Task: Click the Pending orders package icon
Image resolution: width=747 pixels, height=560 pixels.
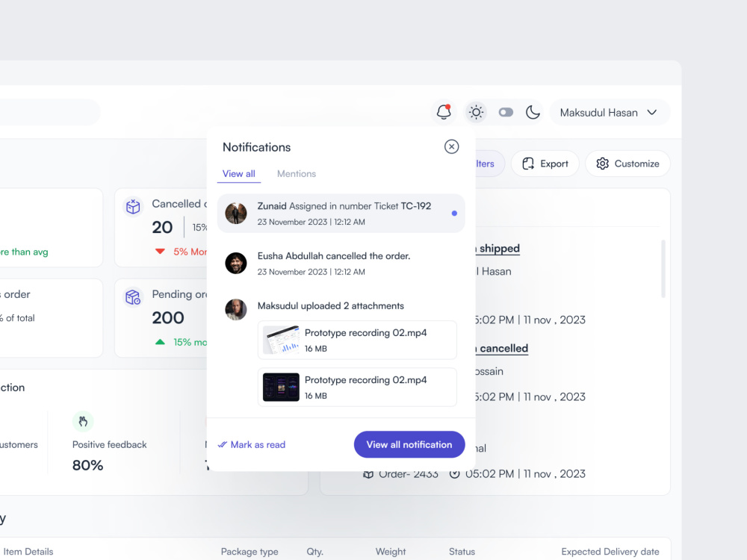Action: coord(133,297)
